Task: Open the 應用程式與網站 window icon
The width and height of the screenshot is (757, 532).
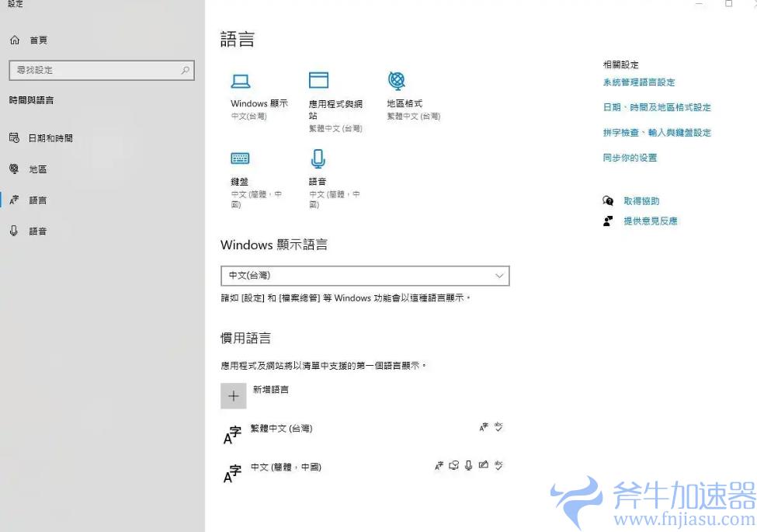Action: [318, 80]
